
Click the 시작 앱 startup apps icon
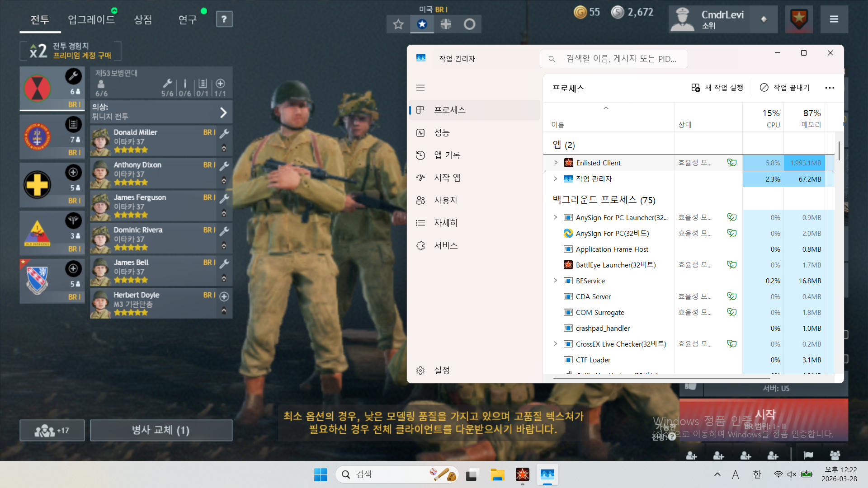click(420, 178)
